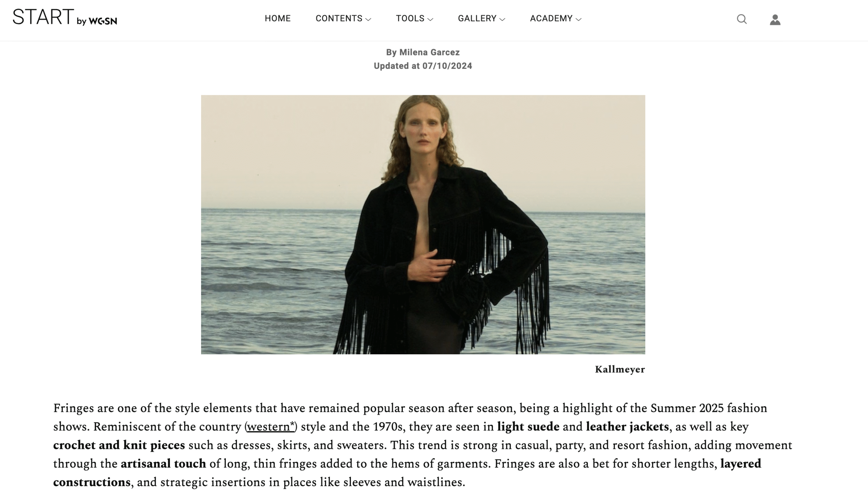Follow the underlined western* link

(271, 426)
